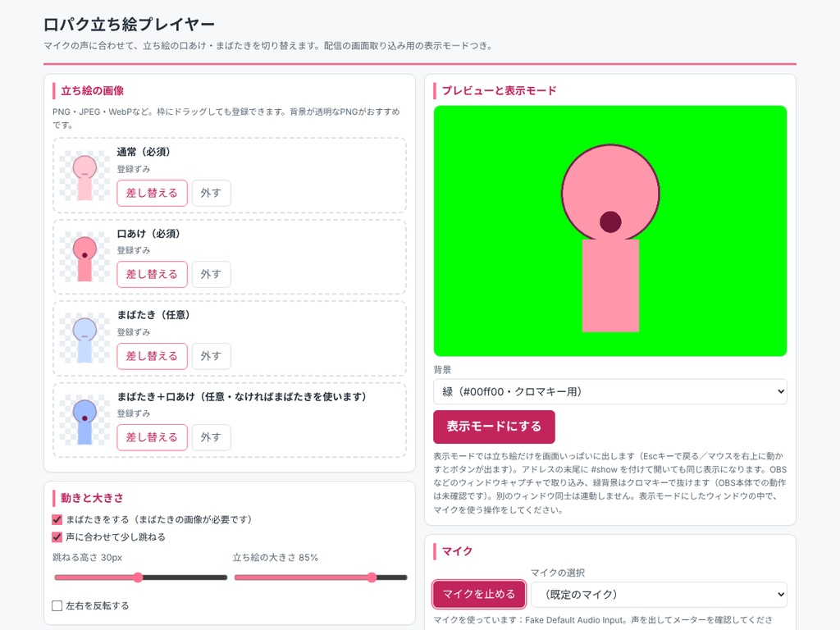Click the マイクの選択 label
This screenshot has height=630, width=840.
(x=558, y=573)
